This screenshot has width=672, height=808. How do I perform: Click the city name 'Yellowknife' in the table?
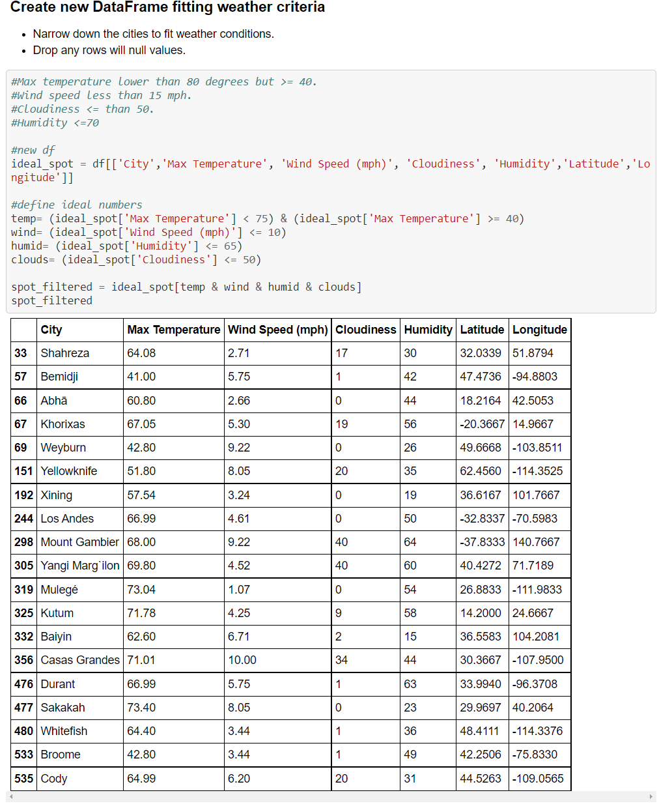click(69, 470)
